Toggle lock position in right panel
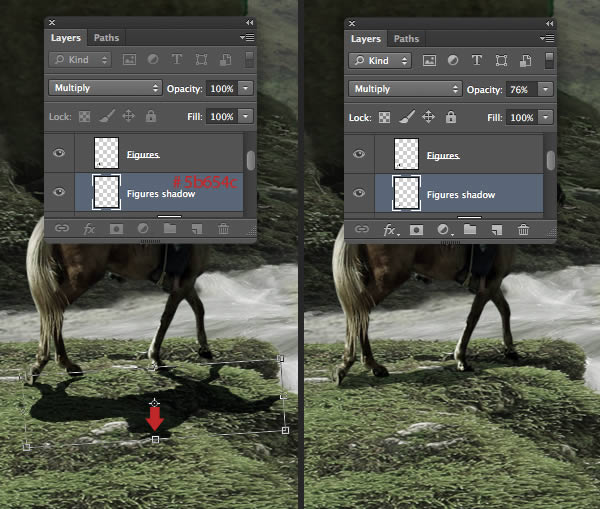The image size is (600, 509). tap(429, 117)
